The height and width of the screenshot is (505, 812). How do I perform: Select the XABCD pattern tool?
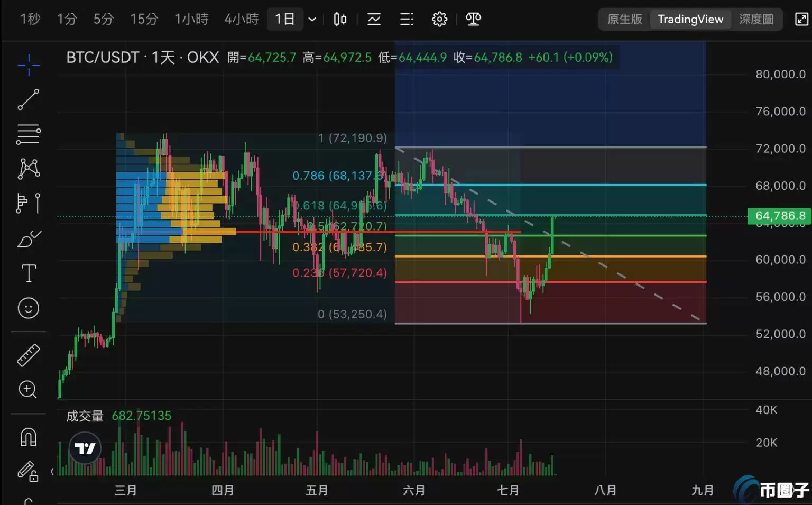pos(28,168)
